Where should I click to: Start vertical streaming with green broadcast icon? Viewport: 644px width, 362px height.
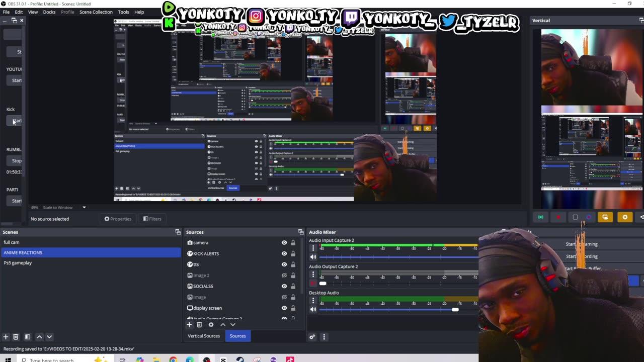click(x=540, y=217)
